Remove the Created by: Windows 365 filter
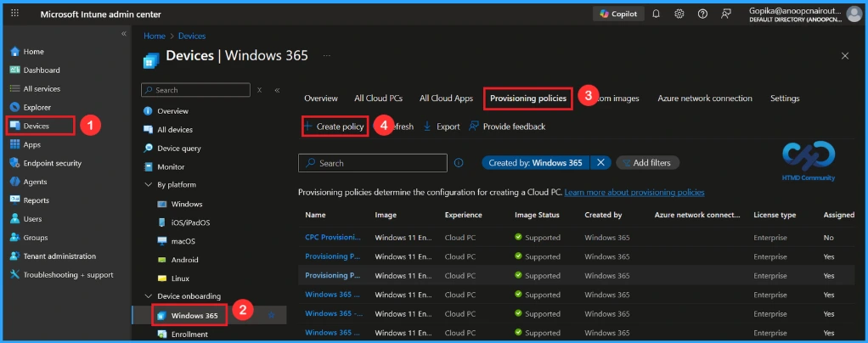The image size is (868, 343). coord(600,163)
